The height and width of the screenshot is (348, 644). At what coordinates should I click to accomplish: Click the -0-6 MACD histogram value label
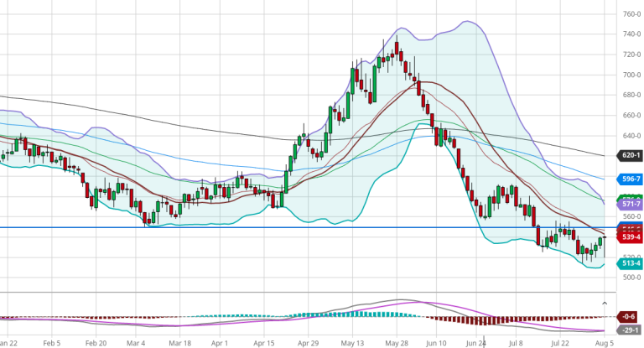[x=631, y=316]
